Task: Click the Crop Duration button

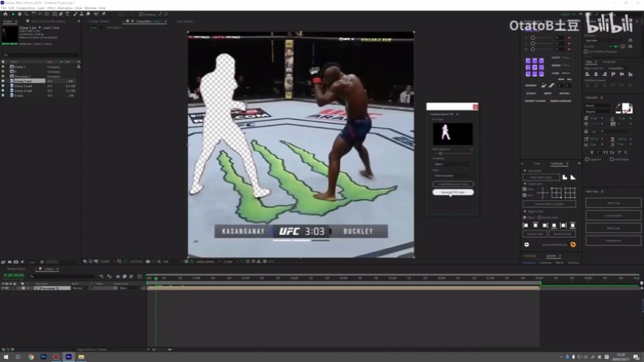Action: (x=613, y=215)
